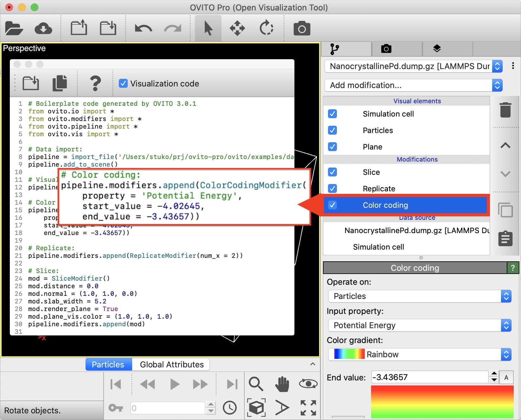521x420 pixels.
Task: Toggle visibility of Simulation cell element
Action: pyautogui.click(x=332, y=114)
